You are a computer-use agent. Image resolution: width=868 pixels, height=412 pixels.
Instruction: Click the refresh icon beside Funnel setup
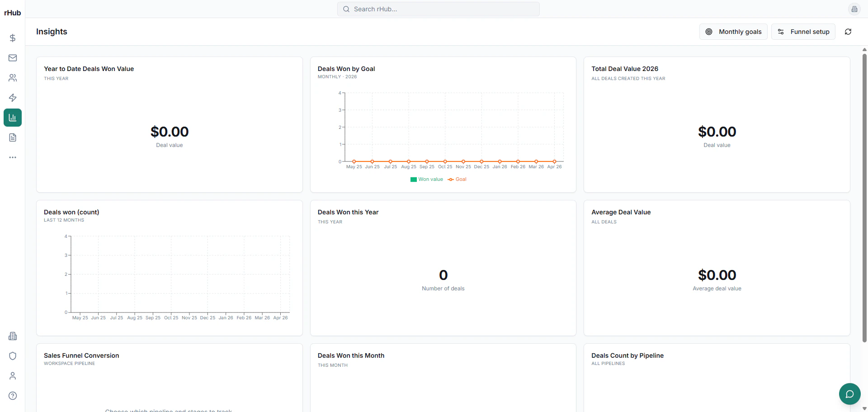tap(849, 32)
